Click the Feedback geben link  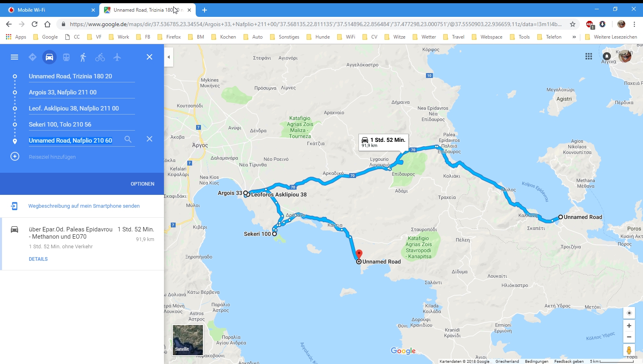(x=569, y=361)
